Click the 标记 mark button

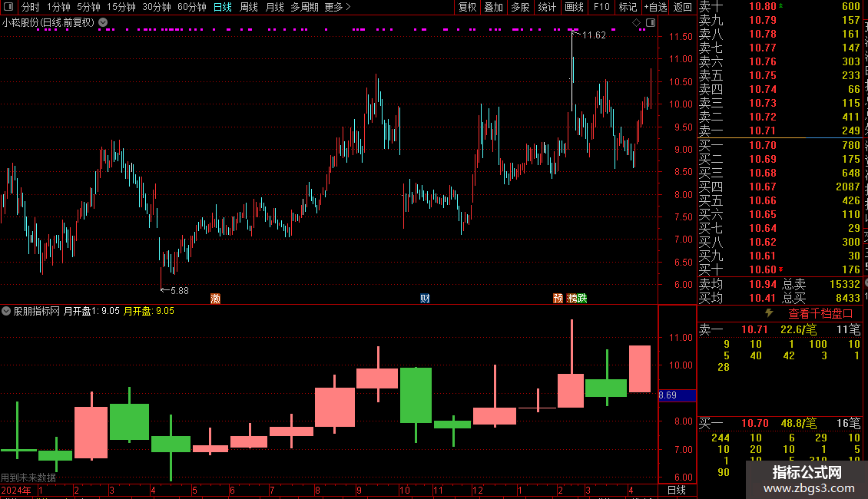pyautogui.click(x=628, y=7)
